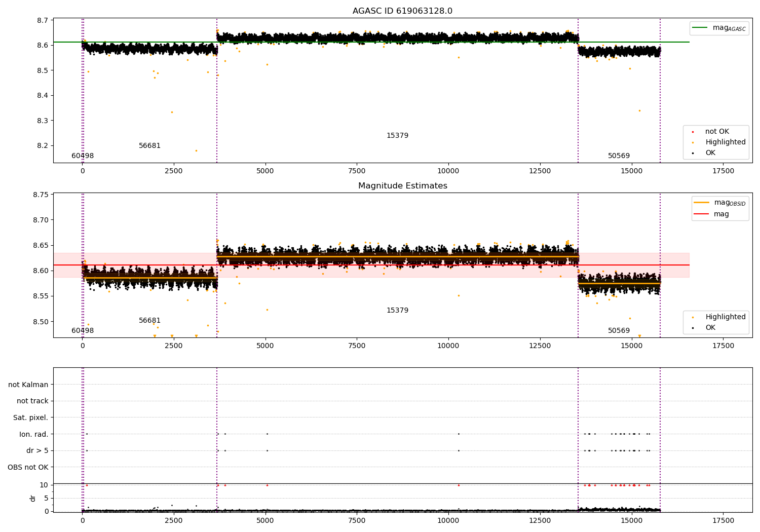
Task: Click the 8.2 y-axis tick of top plot
Action: tap(43, 146)
